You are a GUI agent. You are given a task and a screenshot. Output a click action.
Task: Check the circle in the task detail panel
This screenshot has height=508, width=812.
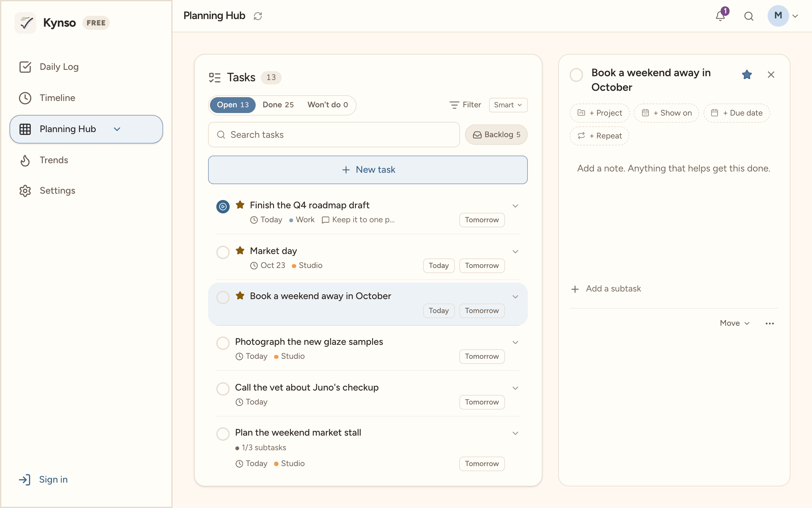(576, 75)
